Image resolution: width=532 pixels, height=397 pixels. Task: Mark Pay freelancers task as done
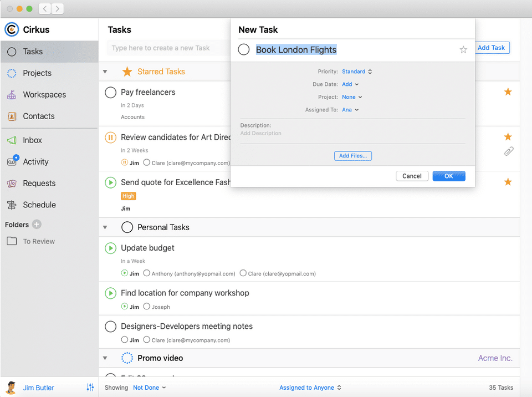click(110, 93)
